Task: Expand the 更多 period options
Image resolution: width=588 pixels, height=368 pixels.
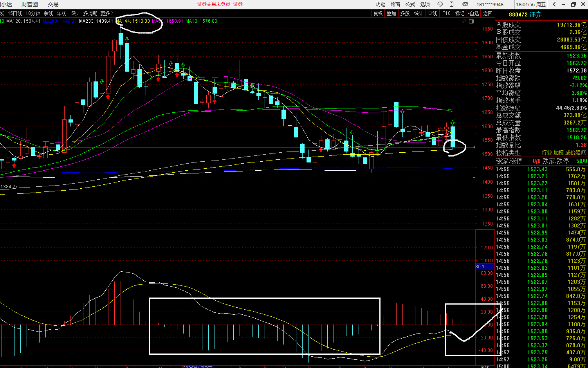Action: pos(107,13)
